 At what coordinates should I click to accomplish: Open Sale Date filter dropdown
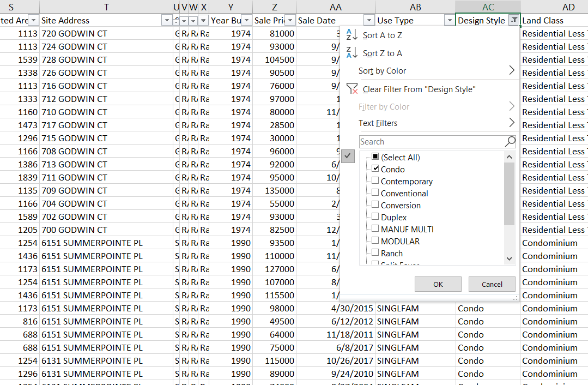pos(369,20)
